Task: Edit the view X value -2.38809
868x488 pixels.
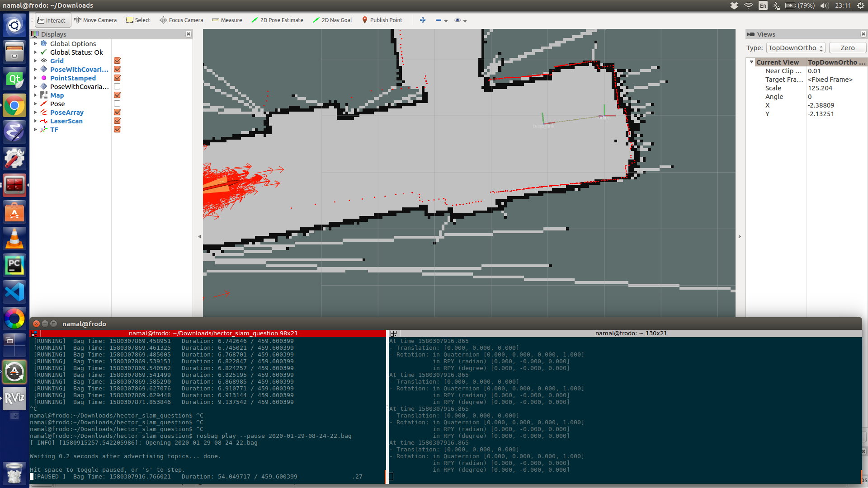Action: point(836,105)
